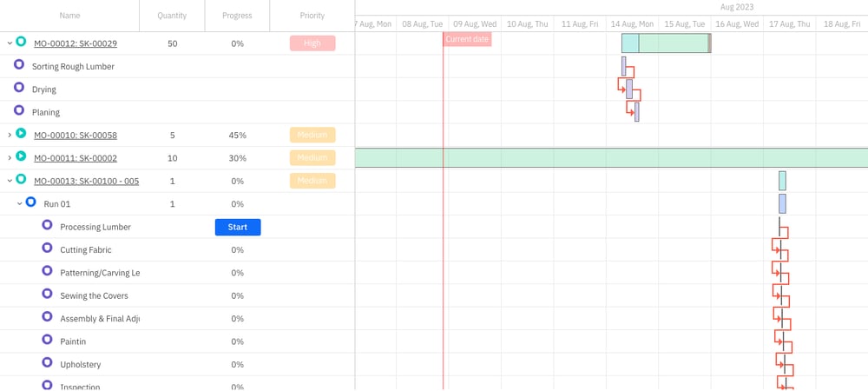The width and height of the screenshot is (868, 391).
Task: Click the purple circle icon beside Sorting Rough Lumber
Action: point(19,65)
